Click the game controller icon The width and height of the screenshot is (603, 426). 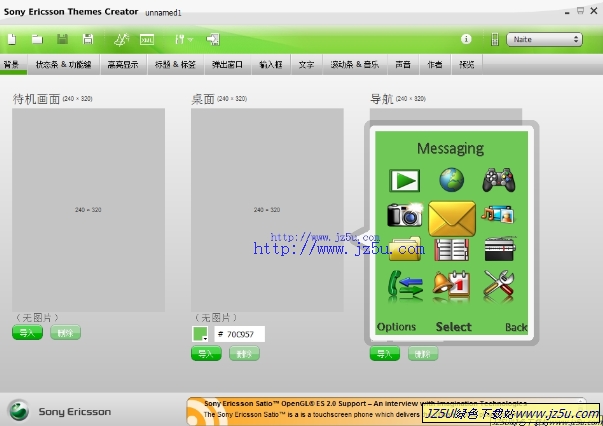[499, 180]
